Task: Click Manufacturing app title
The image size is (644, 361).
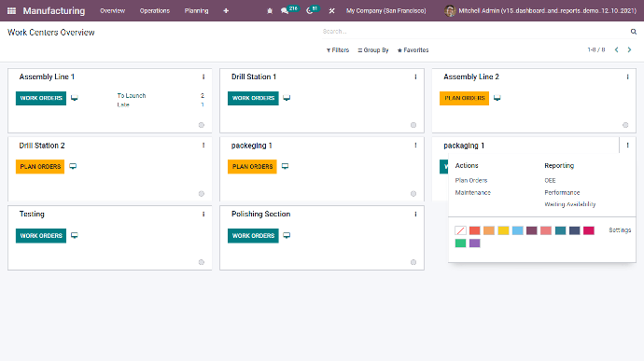Action: [54, 10]
